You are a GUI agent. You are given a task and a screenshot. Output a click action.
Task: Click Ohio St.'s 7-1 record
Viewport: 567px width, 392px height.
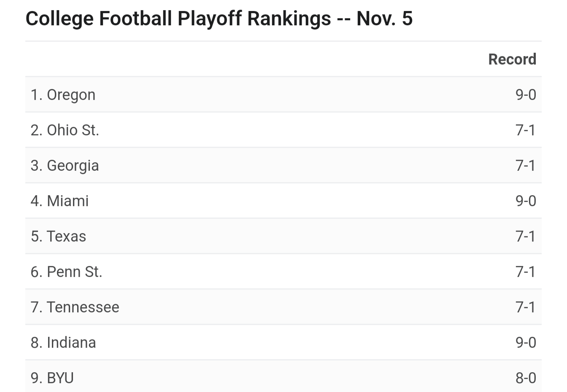(x=526, y=130)
